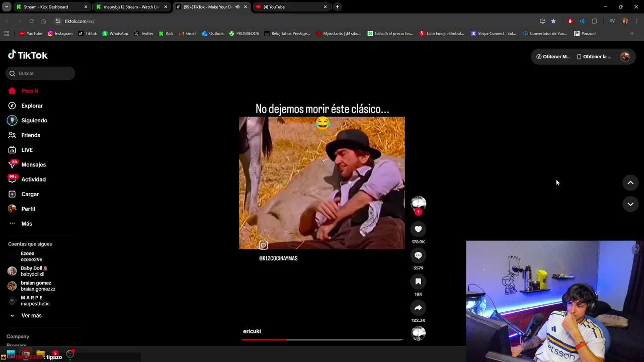Open the TikTok logo home link
The height and width of the screenshot is (362, 644).
(x=28, y=55)
